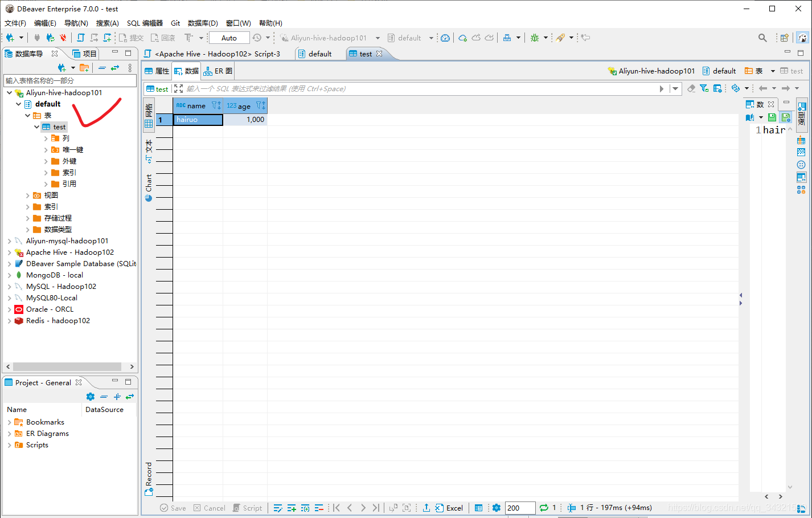Expand the Bookmarks item in Project panel
Viewport: 812px width, 518px height.
tap(9, 422)
